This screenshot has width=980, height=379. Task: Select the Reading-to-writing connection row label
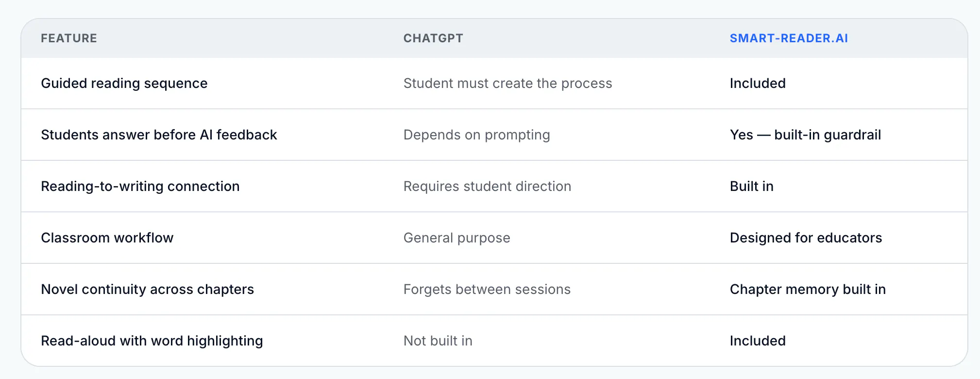click(x=140, y=187)
